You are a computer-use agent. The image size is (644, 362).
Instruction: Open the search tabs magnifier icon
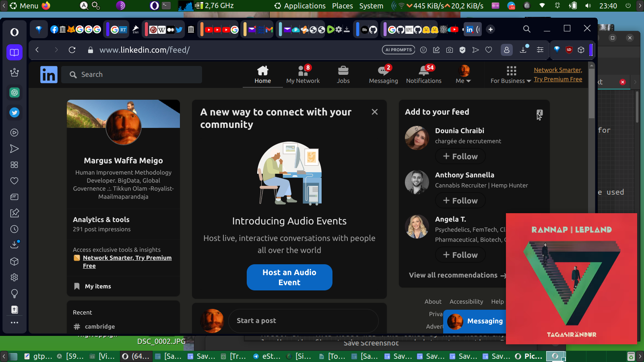coord(526,29)
